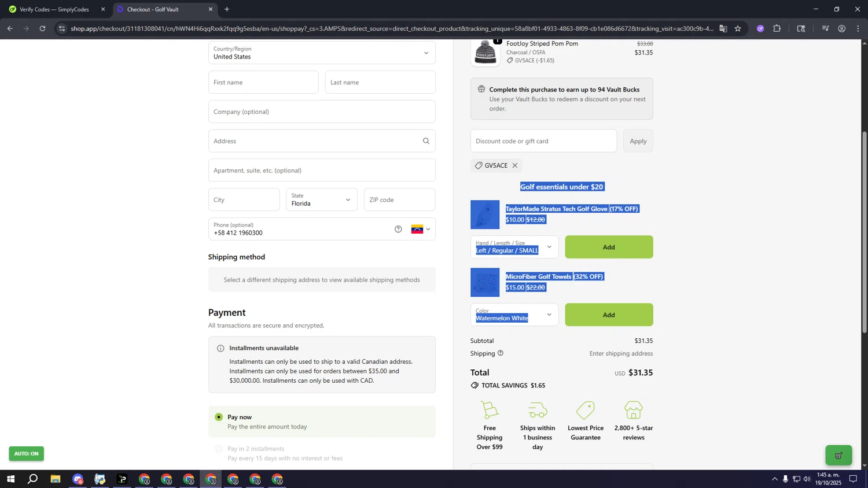Screen dimensions: 868x488
Task: Select Pay in 2 installments radio
Action: [219, 449]
